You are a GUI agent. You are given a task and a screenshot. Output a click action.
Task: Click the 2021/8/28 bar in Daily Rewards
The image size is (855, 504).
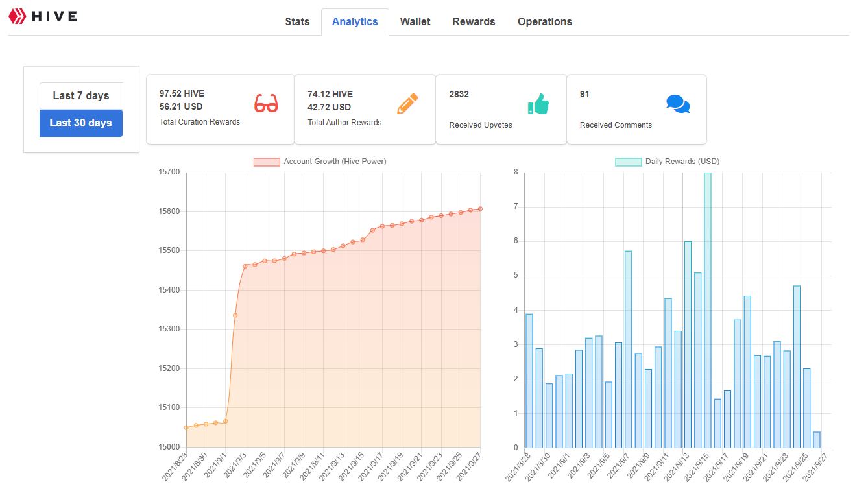(529, 381)
